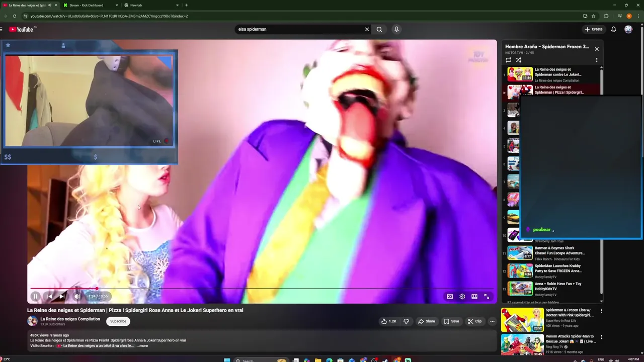Click the Windows taskbar Search box
This screenshot has width=644, height=362.
261,360
